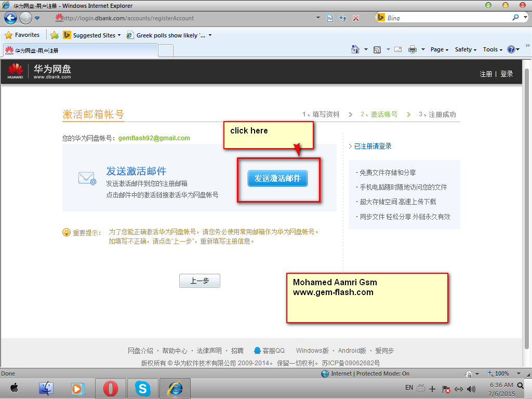Open Android版 footer link
532x399 pixels.
point(352,351)
